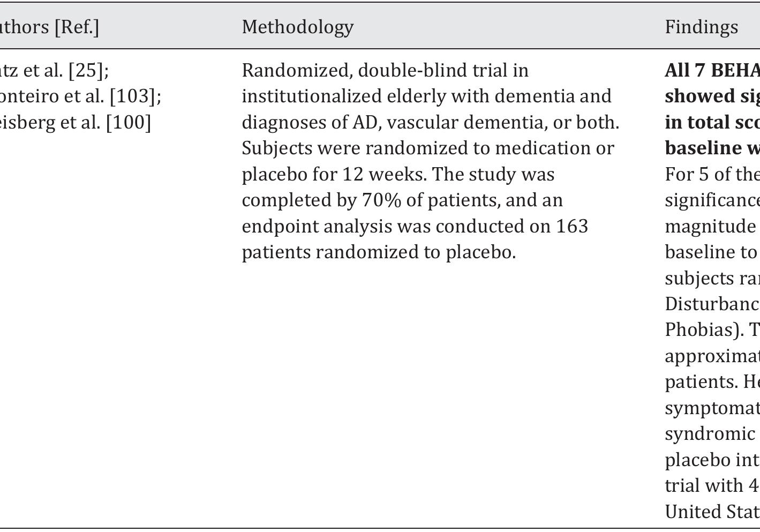Click the text 'Randomized, double-blind trial in'
Viewport: 760px width, 532px height.
tap(385, 70)
